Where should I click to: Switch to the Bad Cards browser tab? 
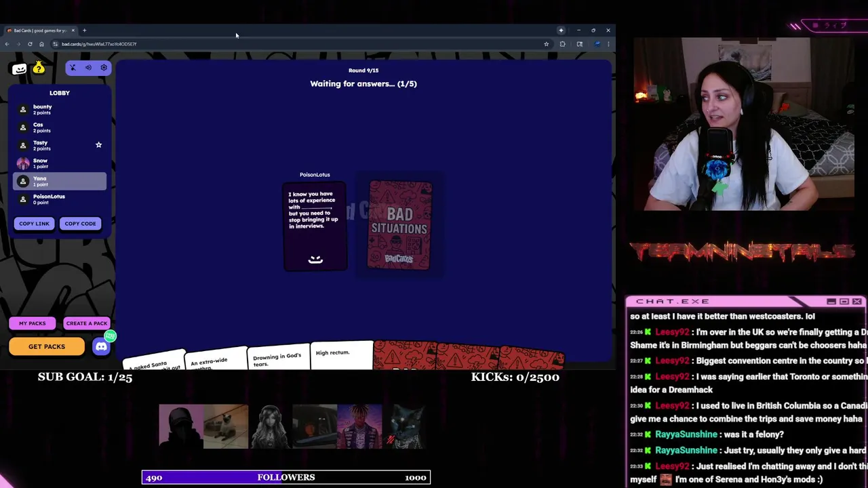tap(39, 30)
